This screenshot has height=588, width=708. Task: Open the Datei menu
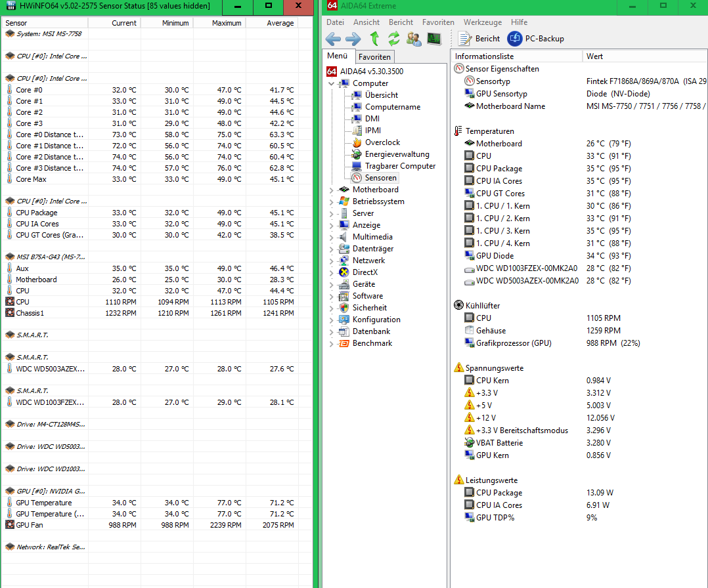[x=335, y=22]
